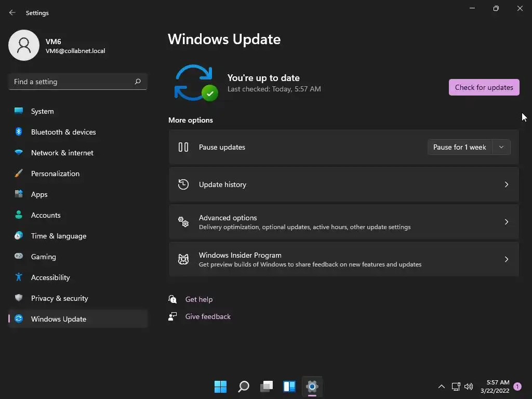Click Check for updates button
This screenshot has width=532, height=399.
coord(484,87)
